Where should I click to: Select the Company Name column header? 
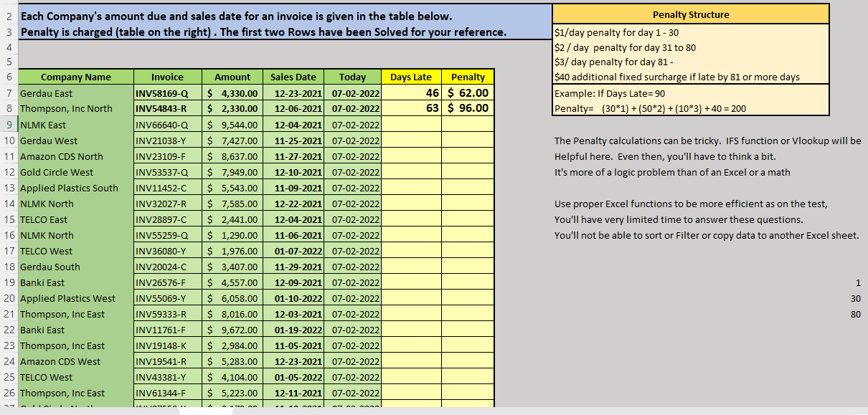click(x=76, y=77)
